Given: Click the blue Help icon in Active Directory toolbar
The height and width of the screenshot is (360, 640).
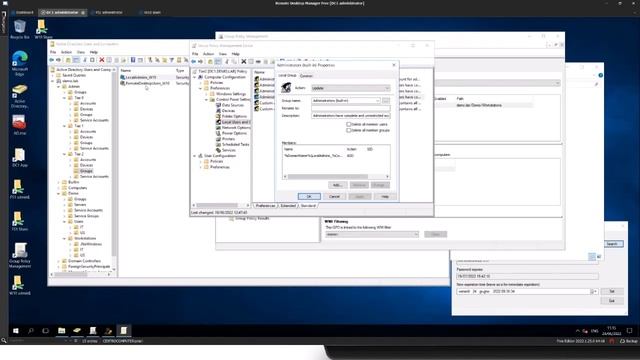Looking at the screenshot, I should [133, 60].
